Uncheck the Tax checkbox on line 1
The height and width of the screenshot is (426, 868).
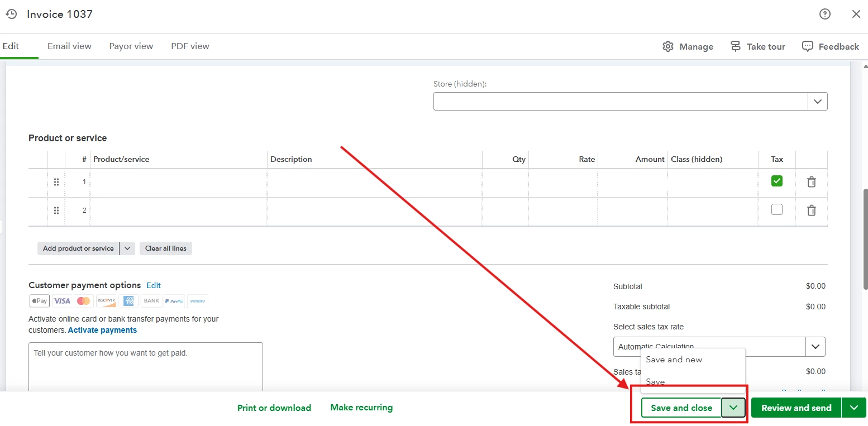[x=777, y=181]
